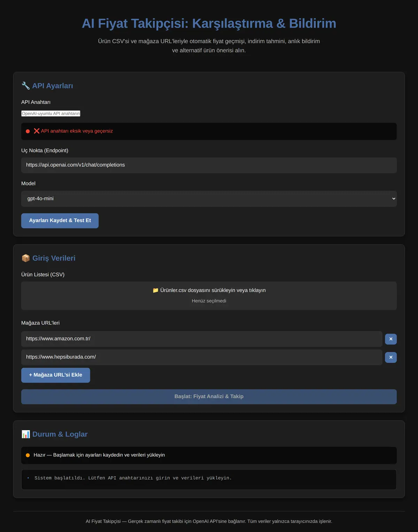Click the 'Sistem başlatıldı' log entry
Screen dimensions: 418x532
[x=133, y=478]
